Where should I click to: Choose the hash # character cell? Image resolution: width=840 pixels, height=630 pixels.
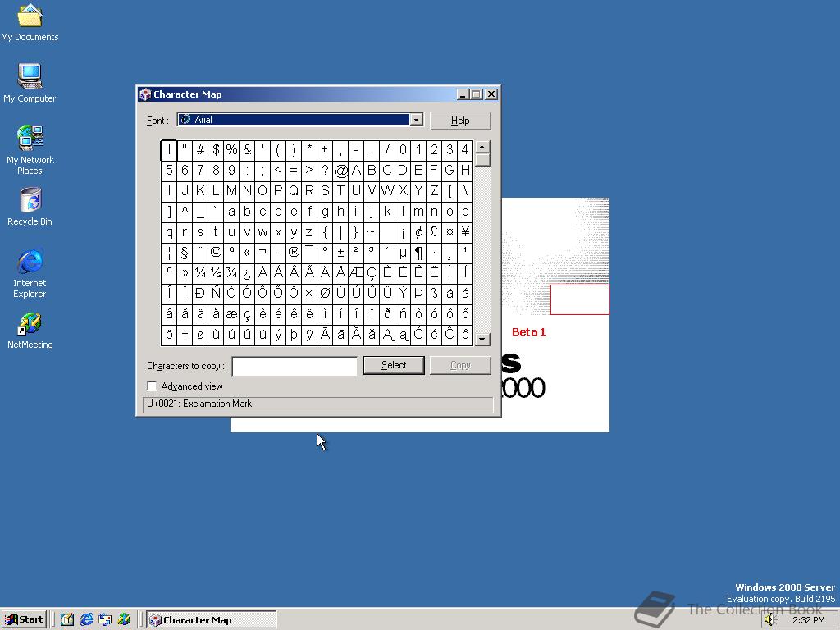coord(200,151)
